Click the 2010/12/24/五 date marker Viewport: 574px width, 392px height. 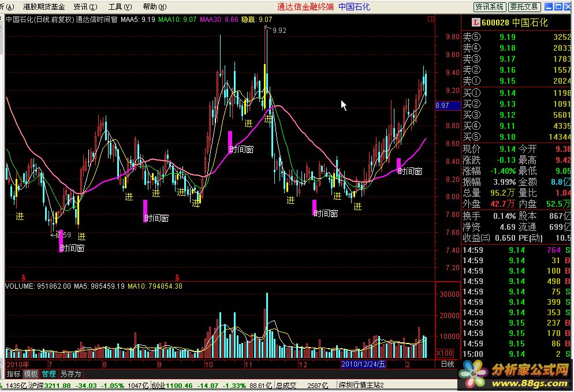pyautogui.click(x=363, y=364)
